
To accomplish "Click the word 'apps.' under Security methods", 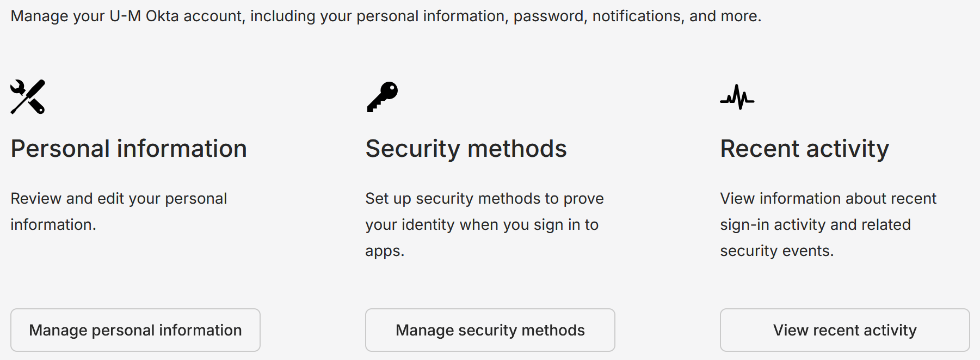I will (x=385, y=251).
